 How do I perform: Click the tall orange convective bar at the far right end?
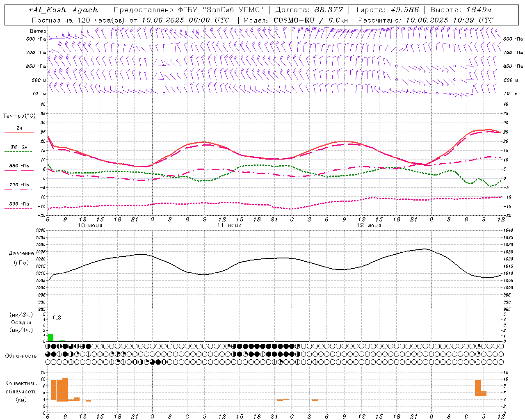point(478,388)
